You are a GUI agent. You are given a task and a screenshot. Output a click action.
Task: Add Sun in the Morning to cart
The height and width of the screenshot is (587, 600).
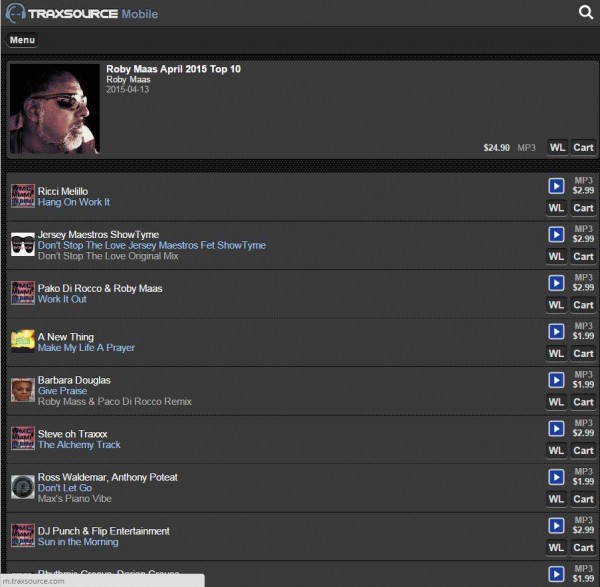[x=583, y=548]
